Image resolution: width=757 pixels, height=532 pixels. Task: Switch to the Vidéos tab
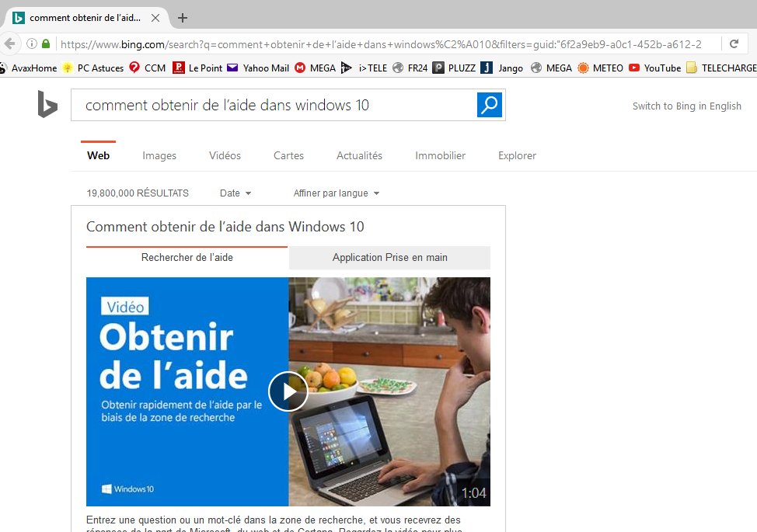225,155
